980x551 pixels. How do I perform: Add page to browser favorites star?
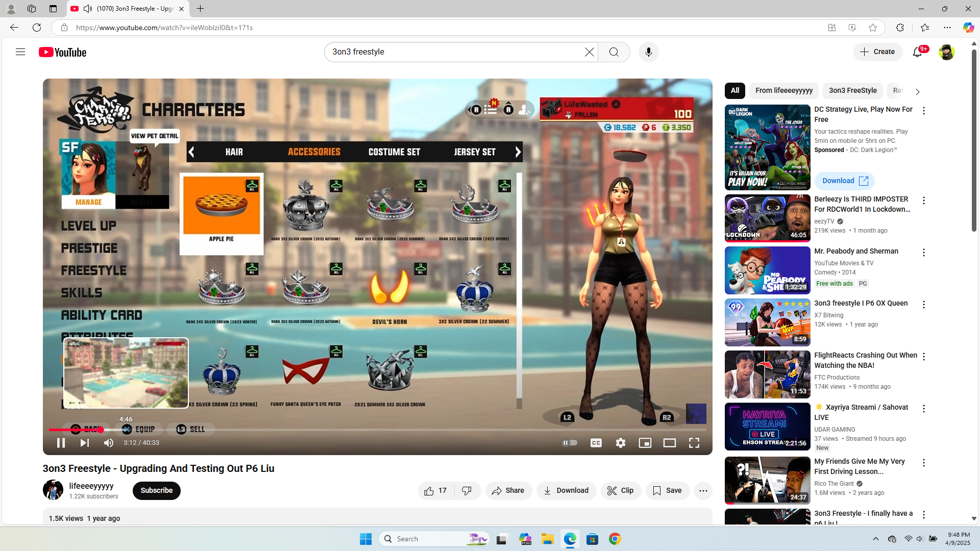(873, 28)
